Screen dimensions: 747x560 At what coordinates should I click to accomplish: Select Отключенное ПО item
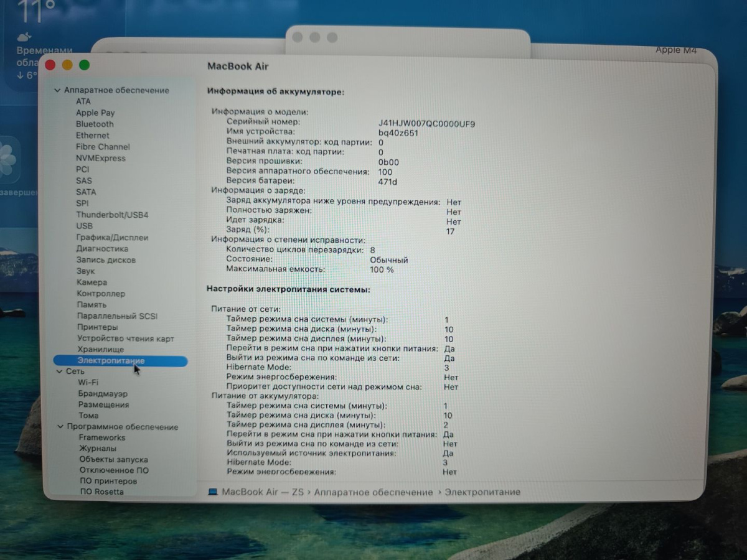click(x=115, y=470)
